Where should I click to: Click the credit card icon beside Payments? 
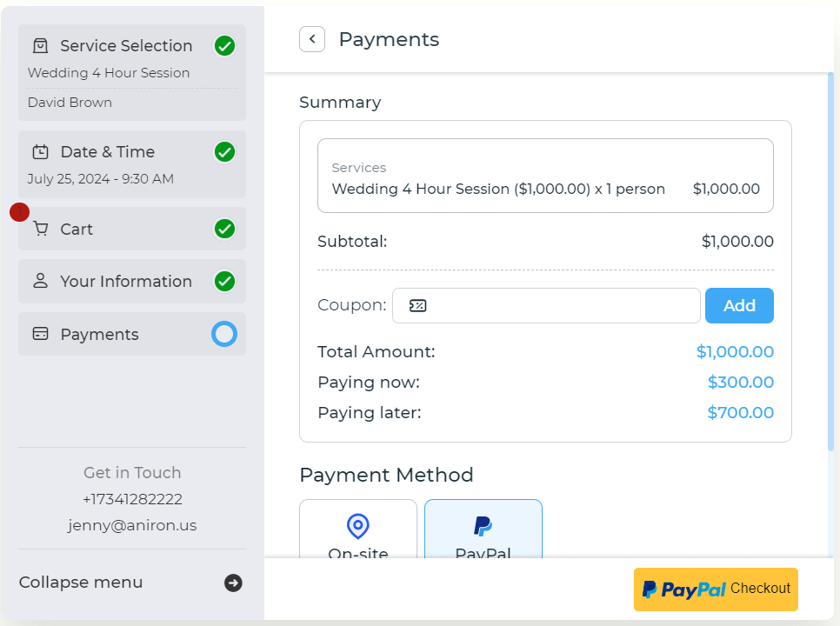click(40, 335)
